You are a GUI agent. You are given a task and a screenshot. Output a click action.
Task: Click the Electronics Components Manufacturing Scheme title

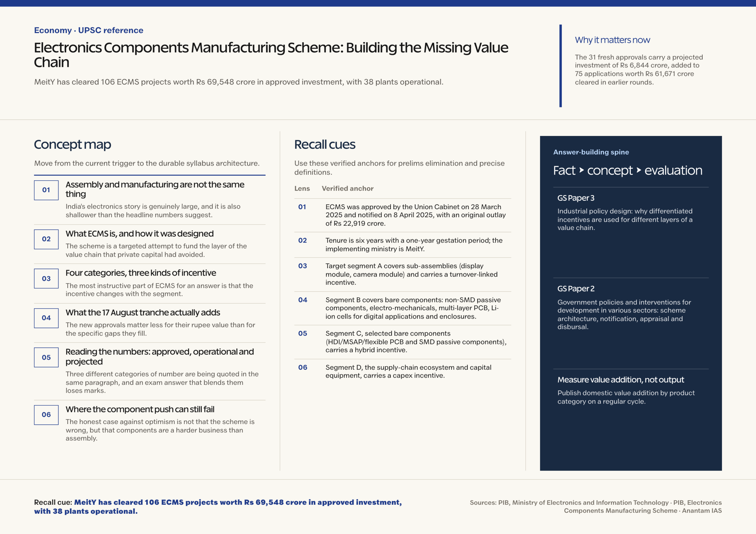pos(271,55)
